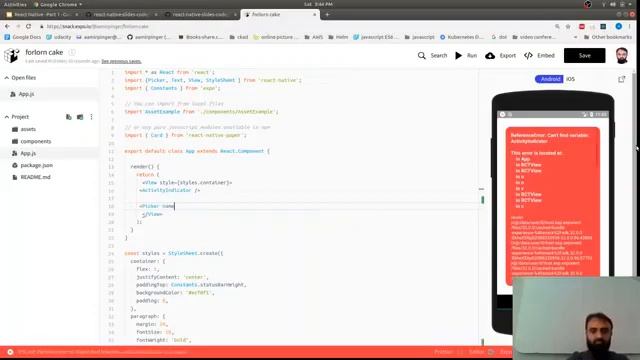
Task: Click the dark green extension icon in toolbar
Action: pos(603,26)
